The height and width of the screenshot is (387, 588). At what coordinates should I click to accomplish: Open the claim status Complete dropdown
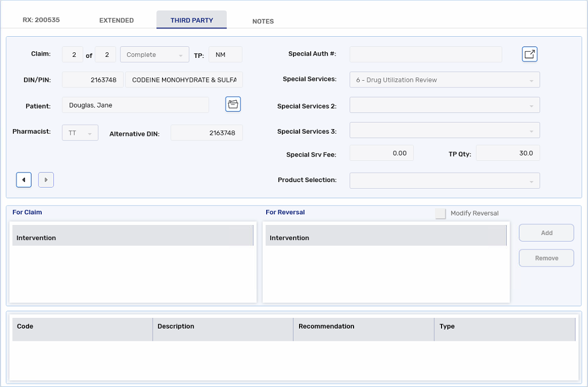click(x=155, y=55)
